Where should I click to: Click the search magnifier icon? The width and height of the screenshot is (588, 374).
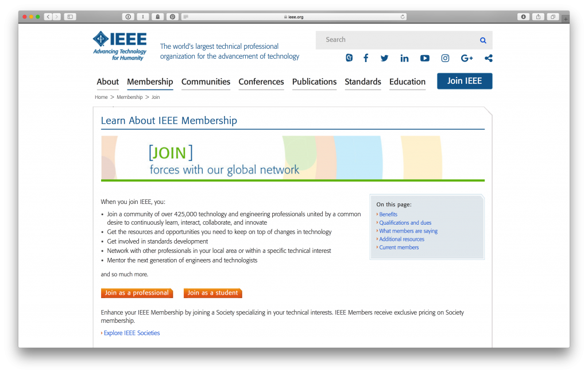click(x=483, y=40)
